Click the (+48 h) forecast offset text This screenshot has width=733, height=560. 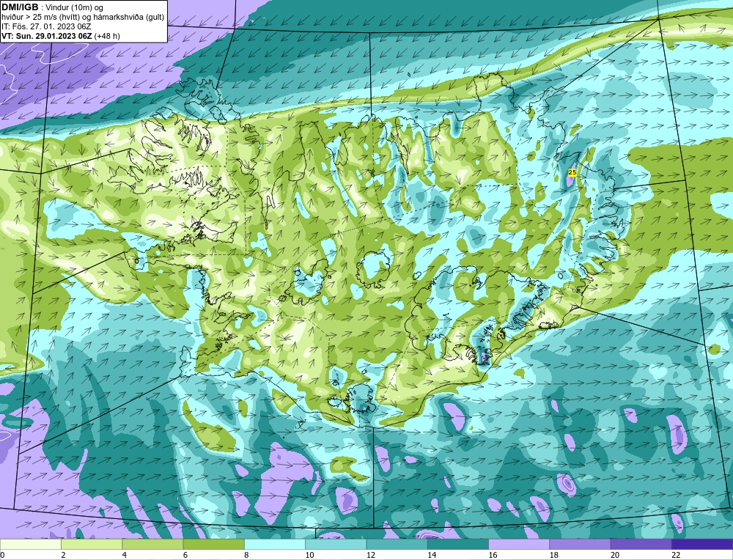(x=107, y=36)
